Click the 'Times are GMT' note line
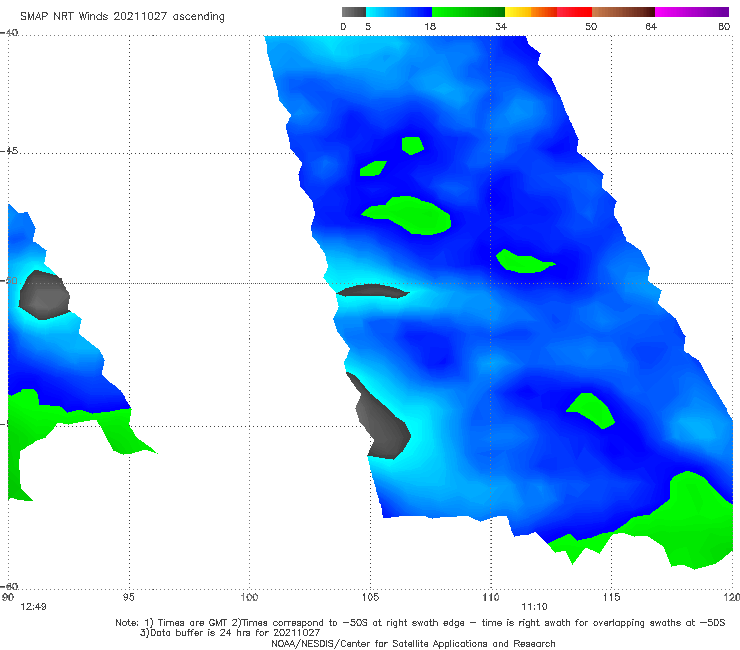740x650 pixels. [x=420, y=623]
